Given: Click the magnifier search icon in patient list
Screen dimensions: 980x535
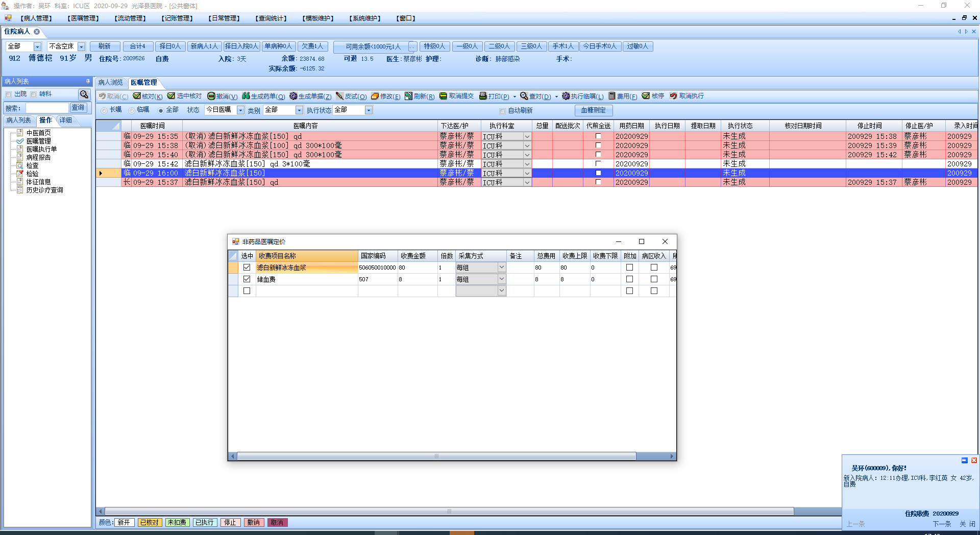Looking at the screenshot, I should pos(84,94).
